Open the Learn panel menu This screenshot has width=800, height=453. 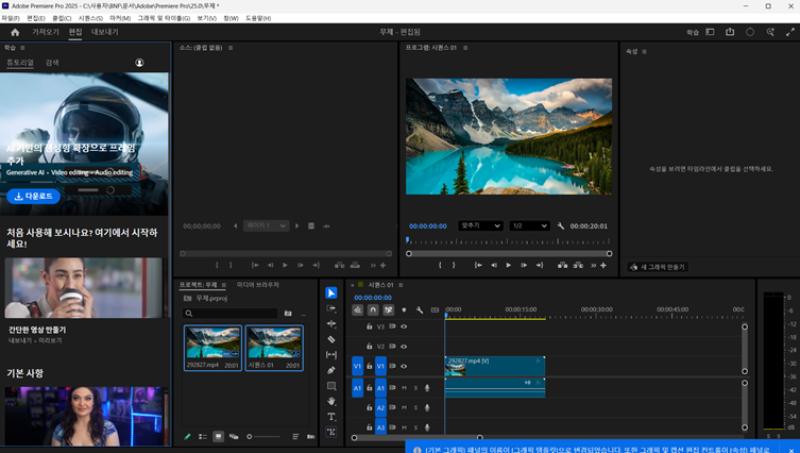(22, 47)
